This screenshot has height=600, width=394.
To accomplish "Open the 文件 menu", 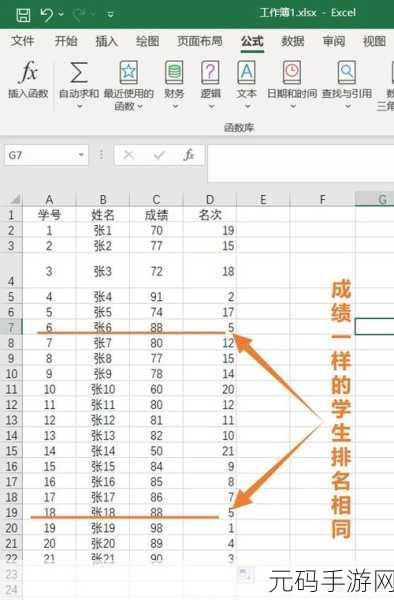I will tap(23, 41).
